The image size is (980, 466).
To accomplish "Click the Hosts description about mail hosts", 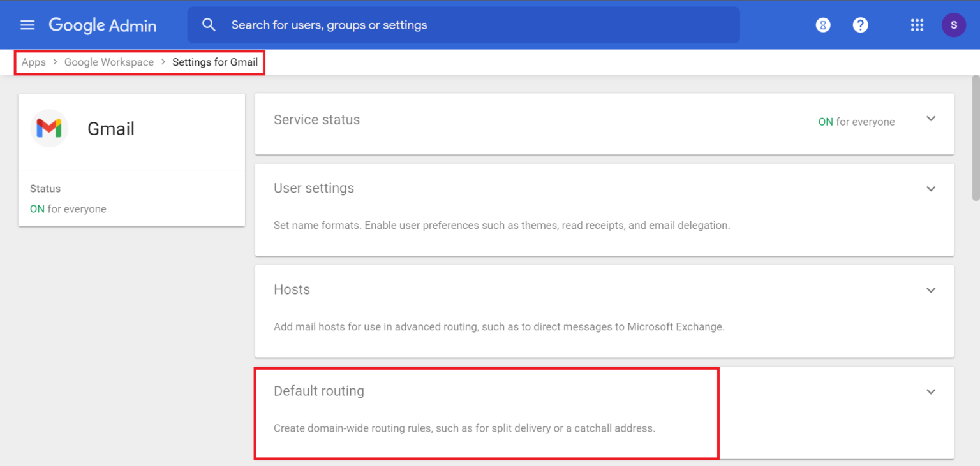I will click(499, 326).
